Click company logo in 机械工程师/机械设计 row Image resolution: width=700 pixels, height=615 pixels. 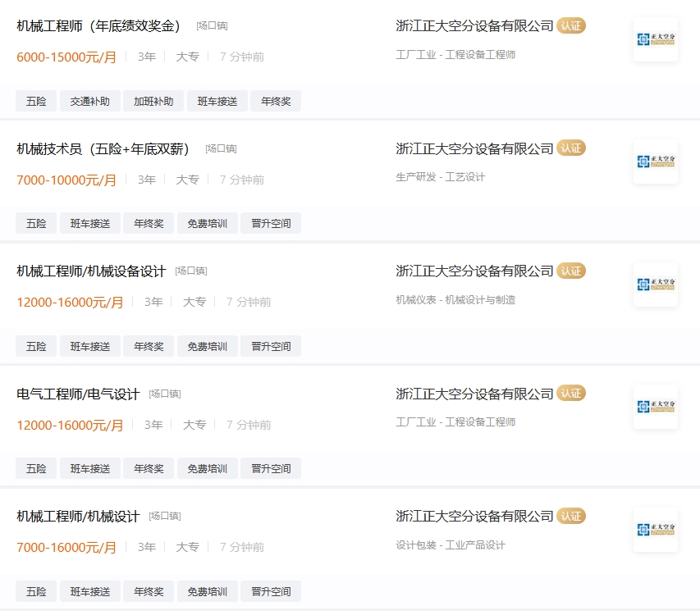pyautogui.click(x=656, y=530)
